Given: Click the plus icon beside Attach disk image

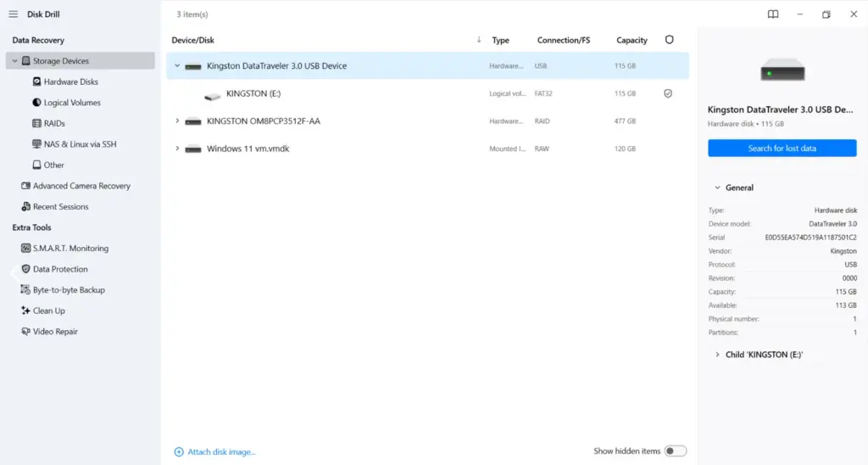Looking at the screenshot, I should click(179, 452).
